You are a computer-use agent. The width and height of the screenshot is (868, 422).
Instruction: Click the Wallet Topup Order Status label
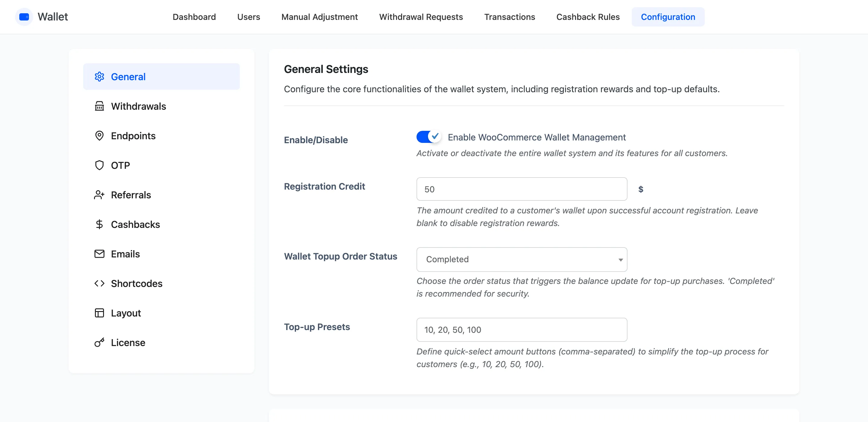[x=340, y=256]
